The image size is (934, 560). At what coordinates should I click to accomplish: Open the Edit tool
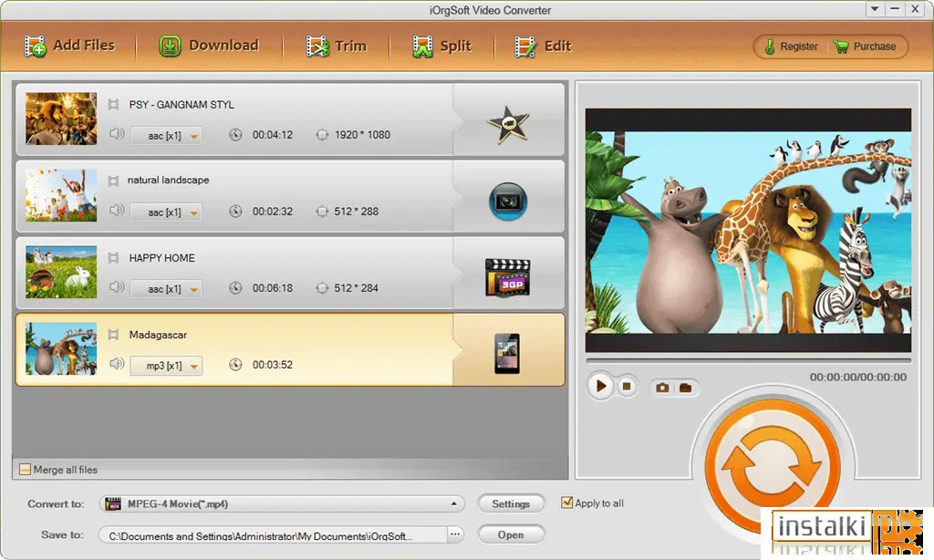click(x=543, y=46)
